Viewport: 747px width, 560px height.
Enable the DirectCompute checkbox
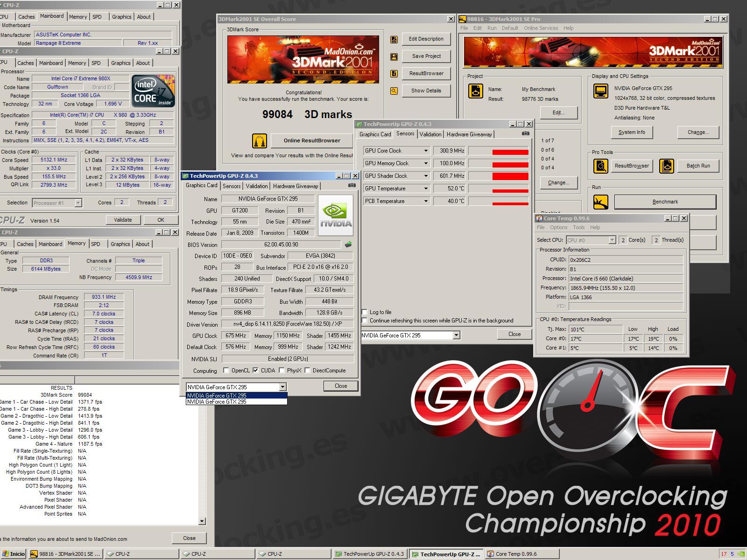[x=307, y=371]
